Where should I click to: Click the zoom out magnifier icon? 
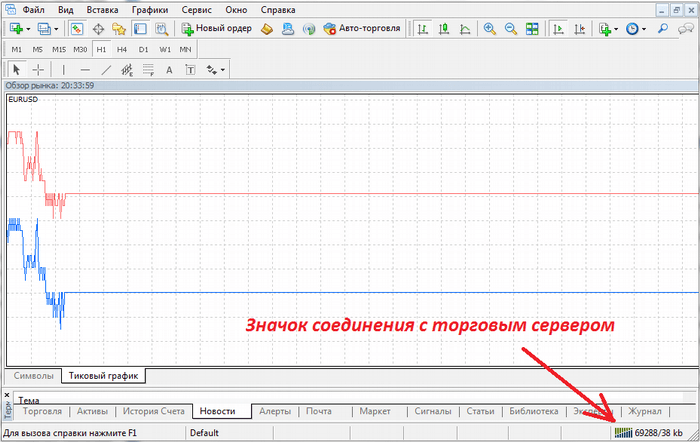pyautogui.click(x=510, y=29)
